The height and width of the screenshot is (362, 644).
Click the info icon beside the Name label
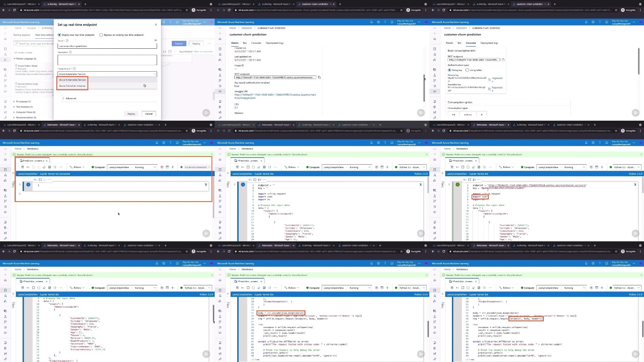67,40
